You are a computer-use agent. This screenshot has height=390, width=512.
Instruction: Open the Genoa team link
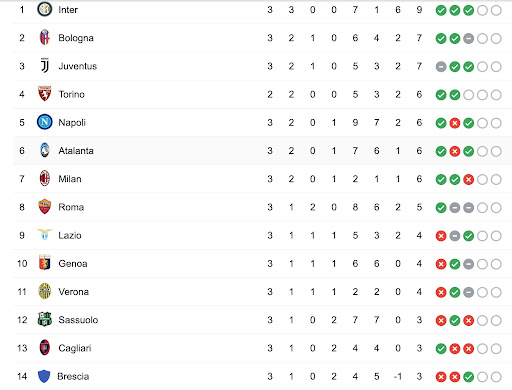click(73, 264)
